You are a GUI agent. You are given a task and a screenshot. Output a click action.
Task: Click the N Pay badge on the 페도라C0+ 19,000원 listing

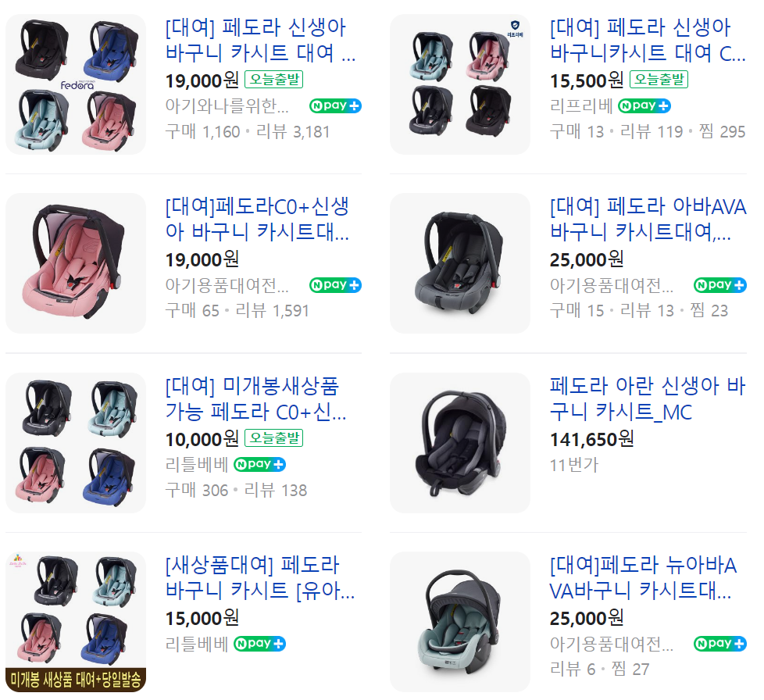[334, 285]
